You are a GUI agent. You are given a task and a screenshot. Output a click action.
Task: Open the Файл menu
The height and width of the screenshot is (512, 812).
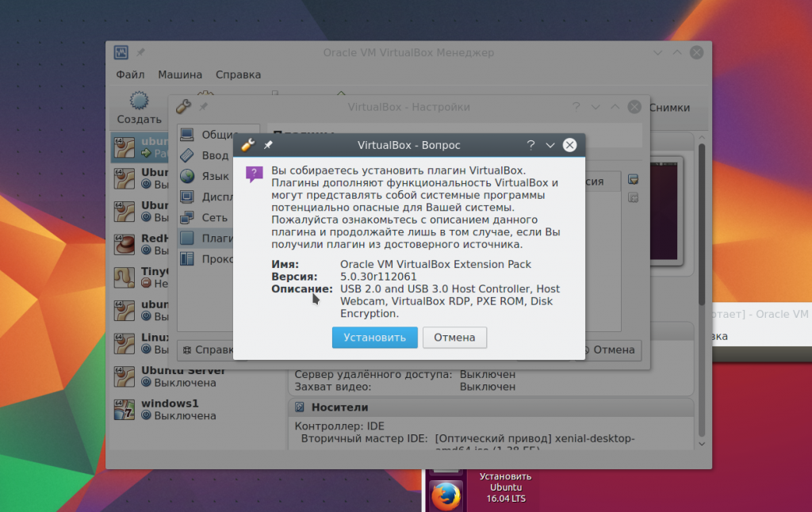click(130, 75)
